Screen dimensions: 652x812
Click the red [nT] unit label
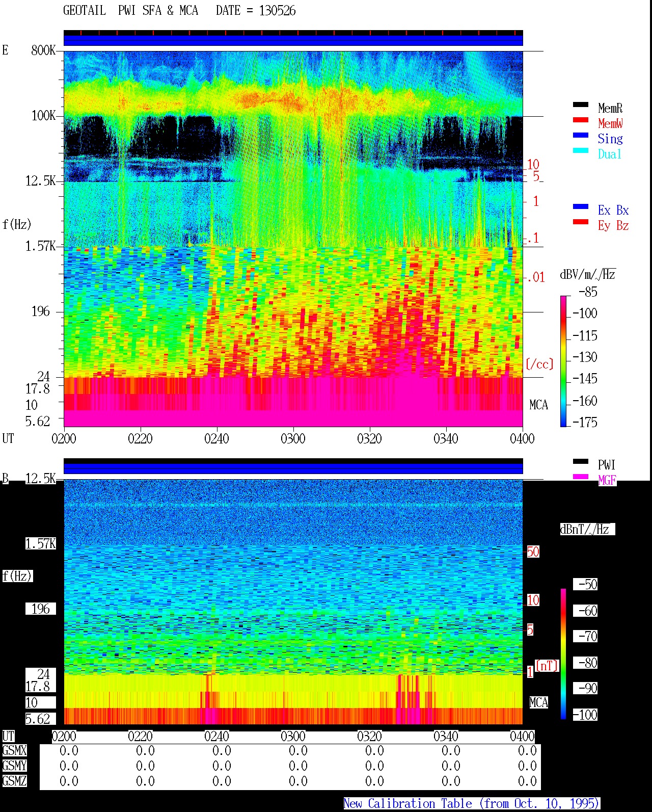[547, 666]
